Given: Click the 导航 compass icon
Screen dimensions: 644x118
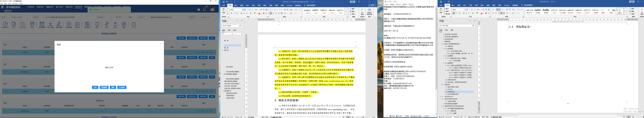Looking at the screenshot, I should click(x=124, y=24).
